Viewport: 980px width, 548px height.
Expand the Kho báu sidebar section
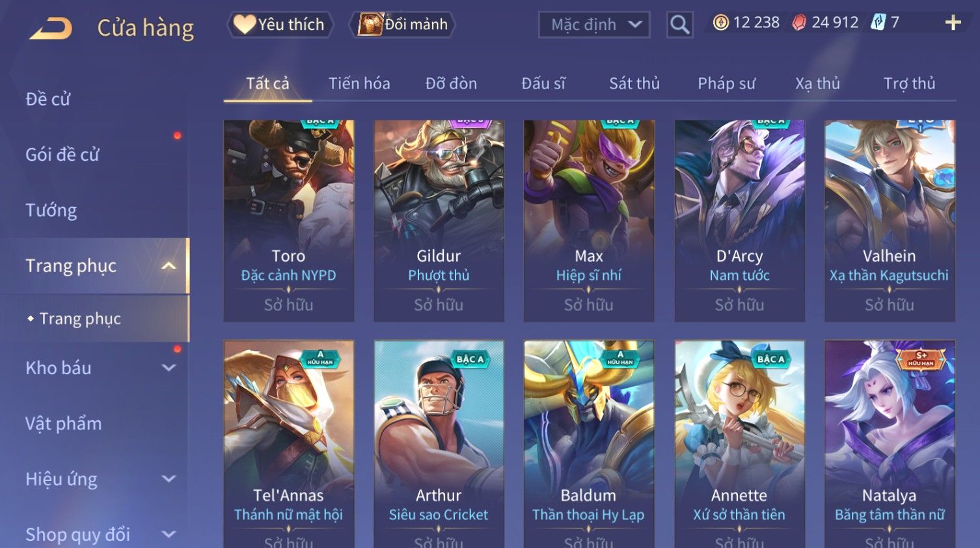169,368
